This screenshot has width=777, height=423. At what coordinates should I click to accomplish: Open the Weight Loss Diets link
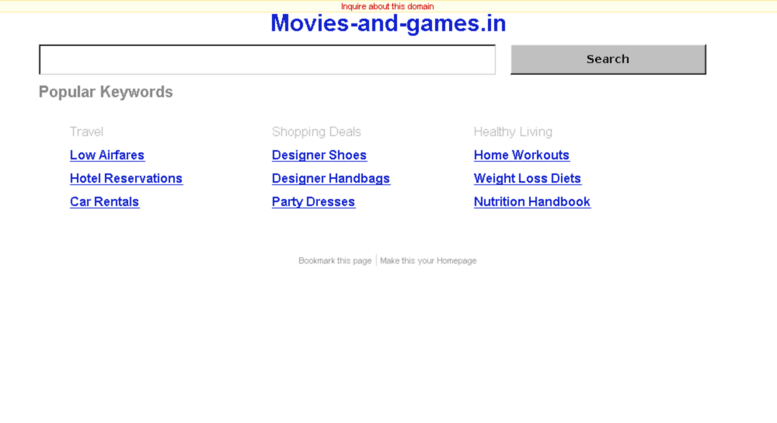(x=527, y=178)
